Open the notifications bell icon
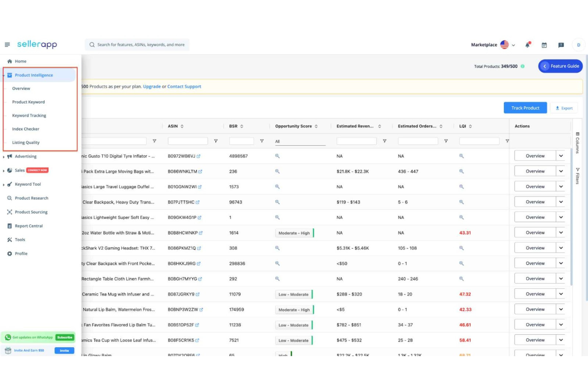This screenshot has height=392, width=588. (528, 45)
